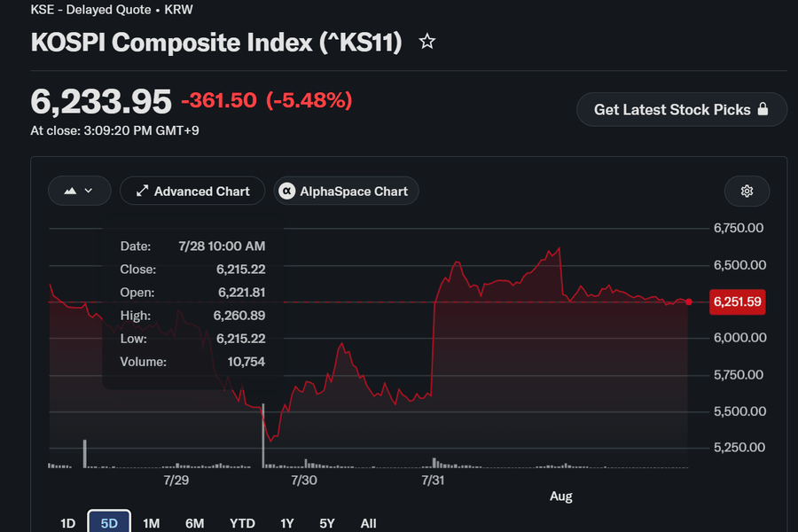Click the AlphaSpace alpha logo icon

287,191
